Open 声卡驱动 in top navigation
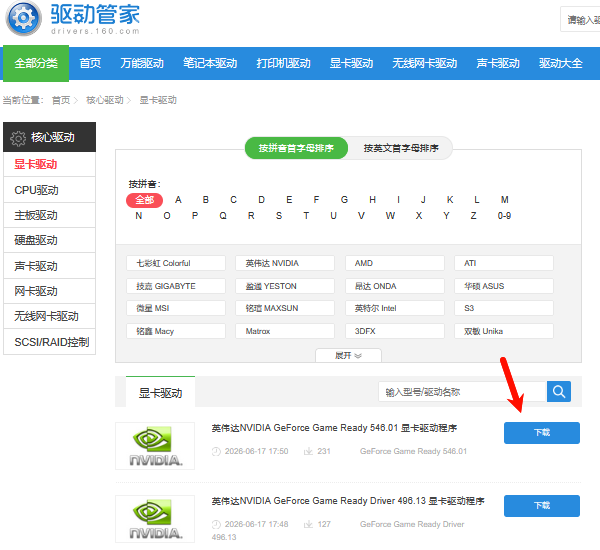Viewport: 600px width, 550px height. [x=498, y=63]
